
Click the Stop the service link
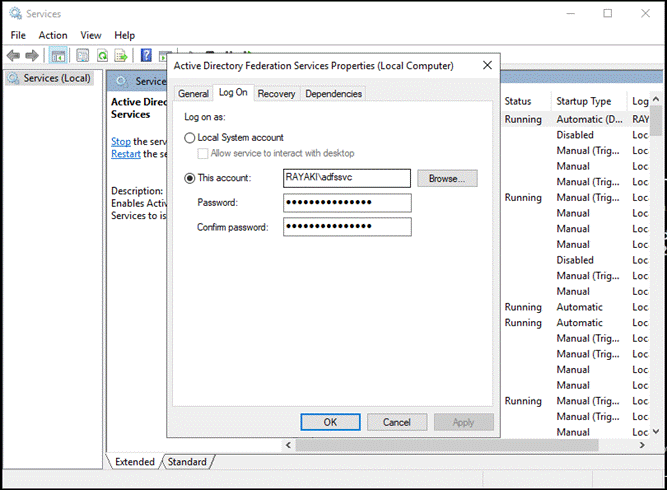coord(121,142)
